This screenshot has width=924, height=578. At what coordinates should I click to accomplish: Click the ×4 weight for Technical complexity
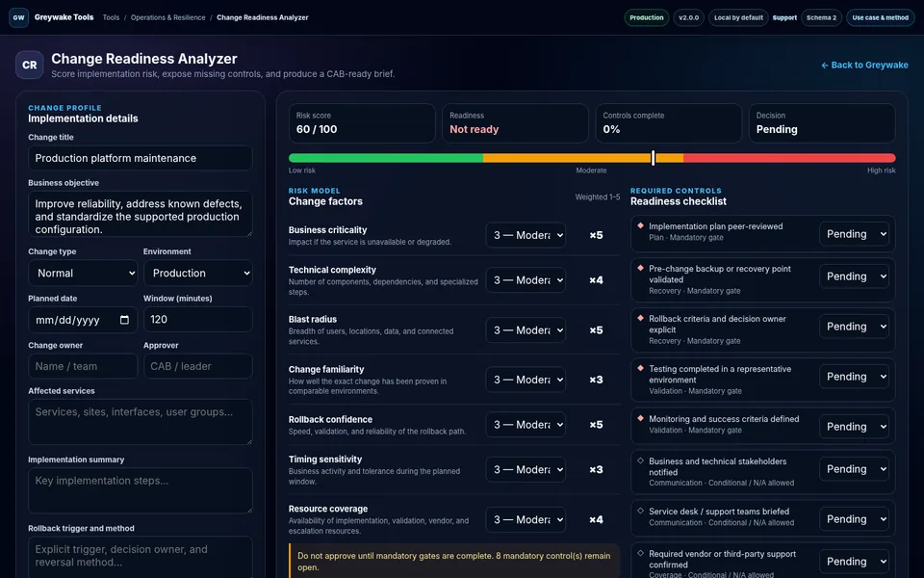(597, 280)
